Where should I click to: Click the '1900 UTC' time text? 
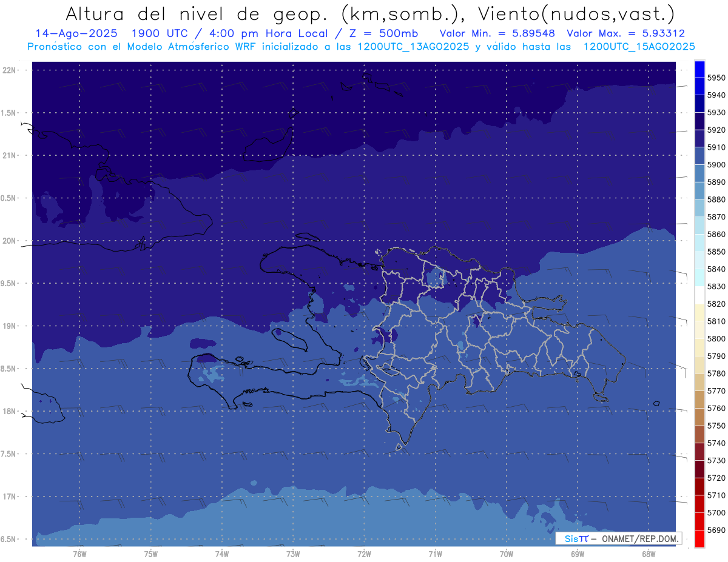168,33
